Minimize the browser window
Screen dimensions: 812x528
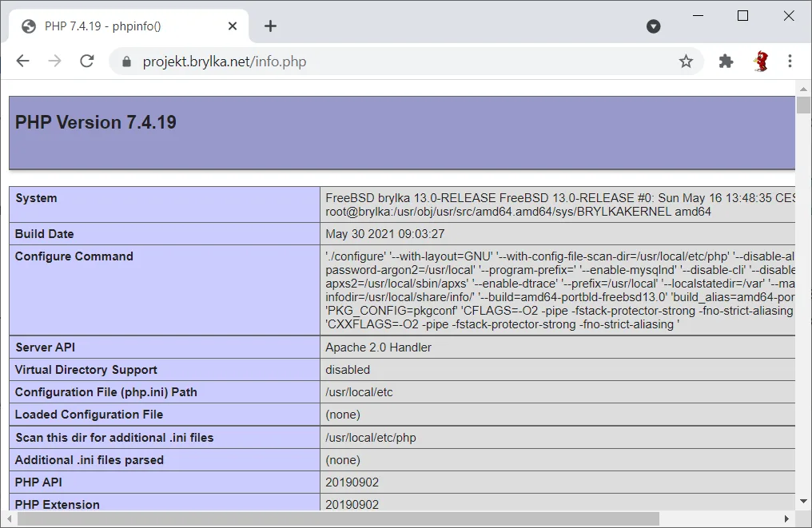click(x=698, y=15)
